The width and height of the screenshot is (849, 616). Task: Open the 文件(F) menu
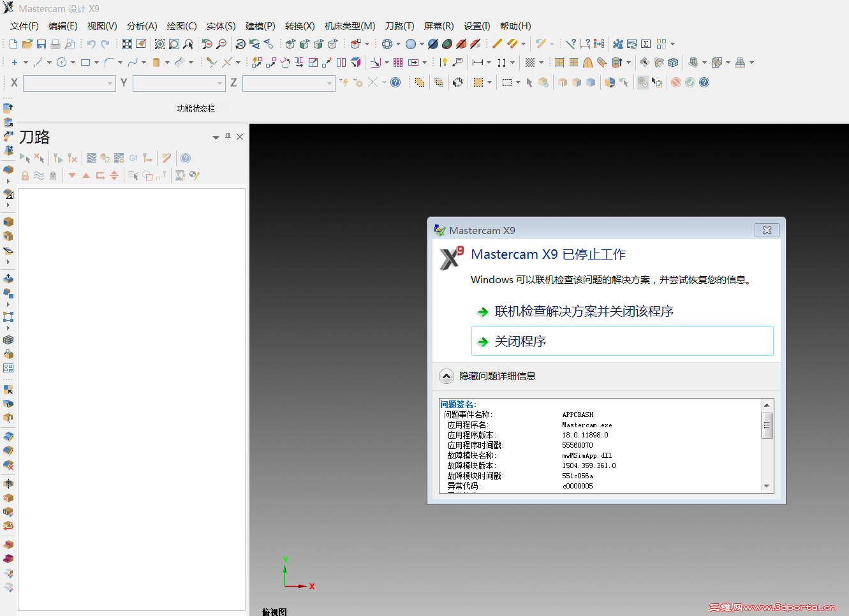[24, 26]
